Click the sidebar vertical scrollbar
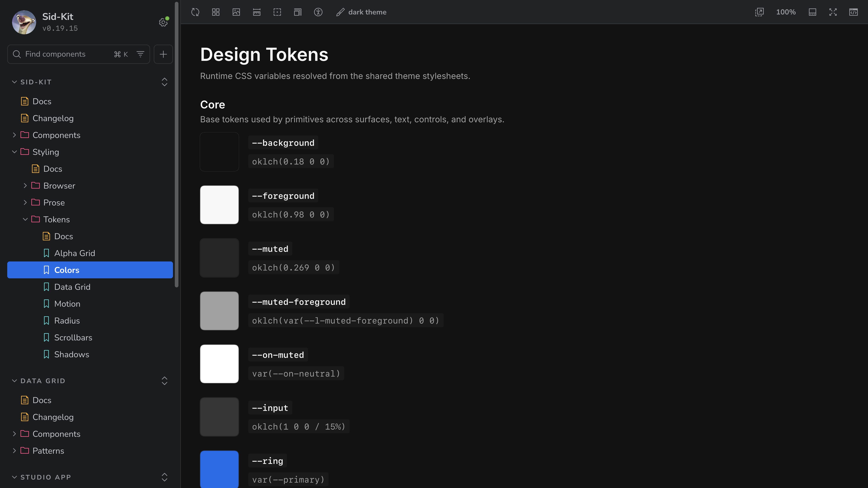Screen dimensions: 868x488 pos(176,145)
